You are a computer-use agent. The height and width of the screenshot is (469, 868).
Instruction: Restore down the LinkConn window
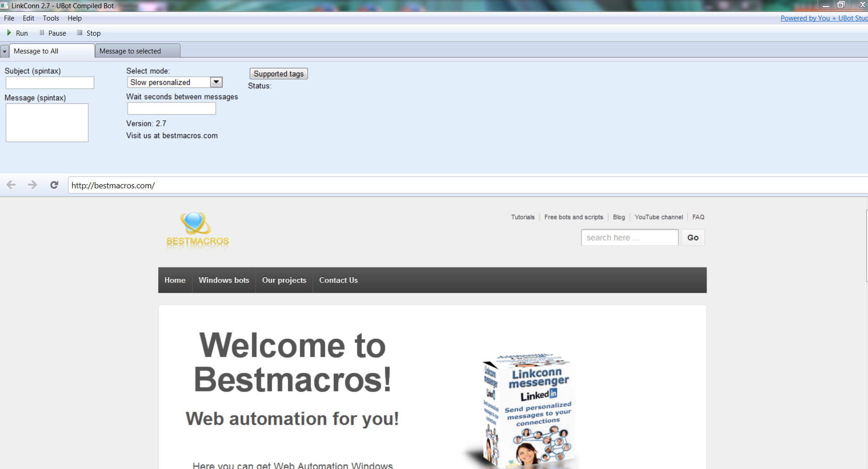point(841,5)
